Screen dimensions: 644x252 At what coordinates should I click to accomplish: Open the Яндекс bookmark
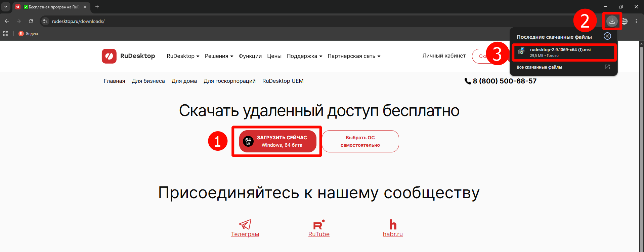click(x=29, y=34)
